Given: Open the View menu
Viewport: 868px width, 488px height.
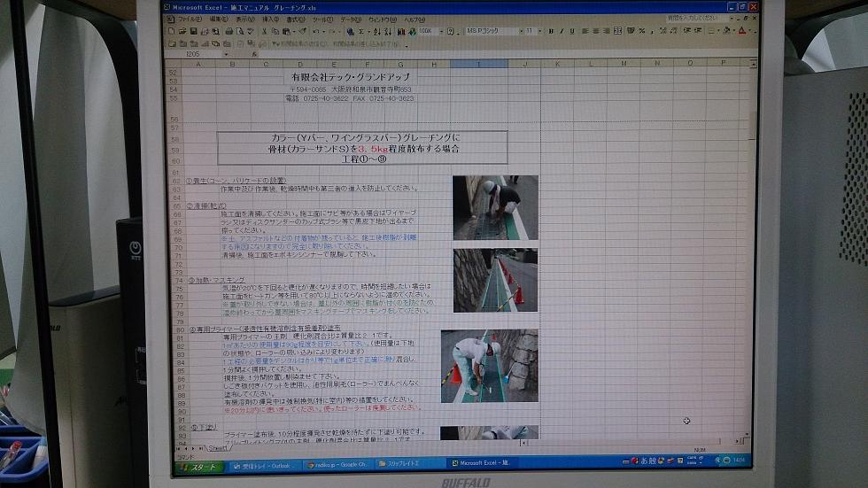Looking at the screenshot, I should coord(245,19).
